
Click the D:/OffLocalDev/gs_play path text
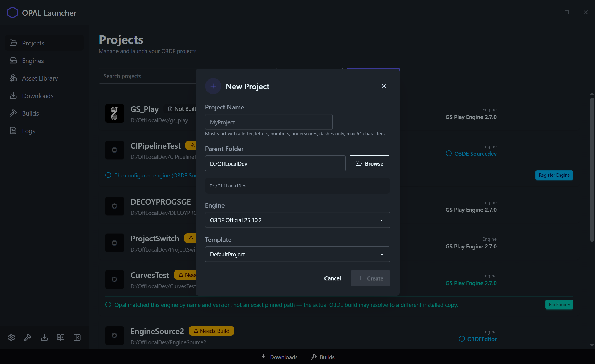159,120
